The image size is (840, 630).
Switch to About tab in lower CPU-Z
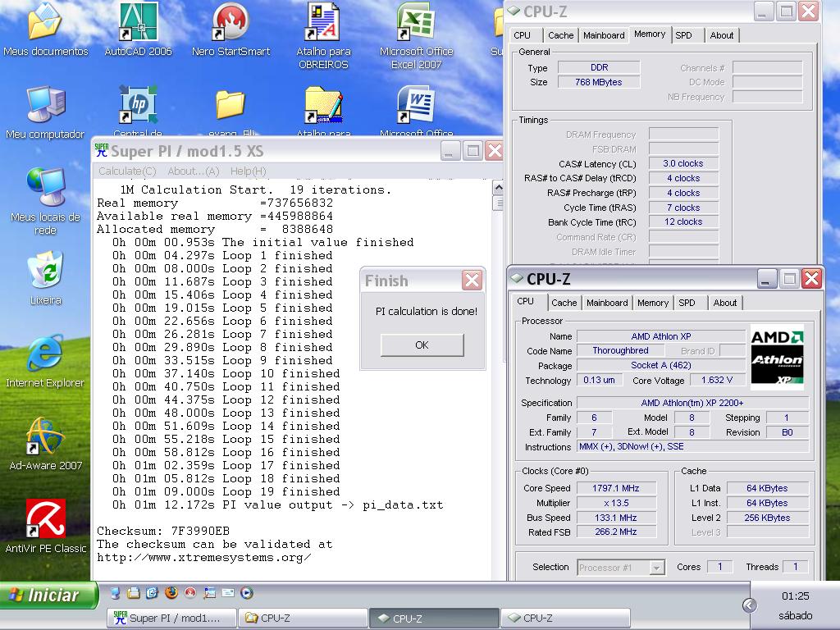tap(725, 303)
